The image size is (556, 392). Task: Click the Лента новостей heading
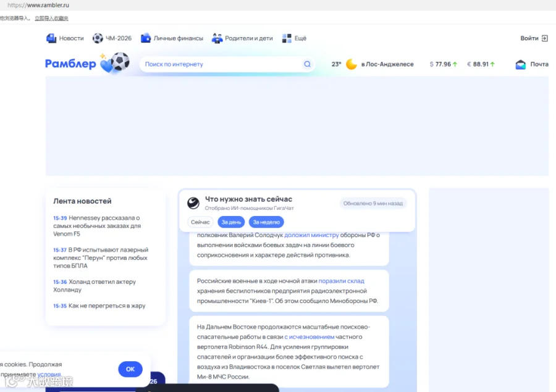[82, 201]
